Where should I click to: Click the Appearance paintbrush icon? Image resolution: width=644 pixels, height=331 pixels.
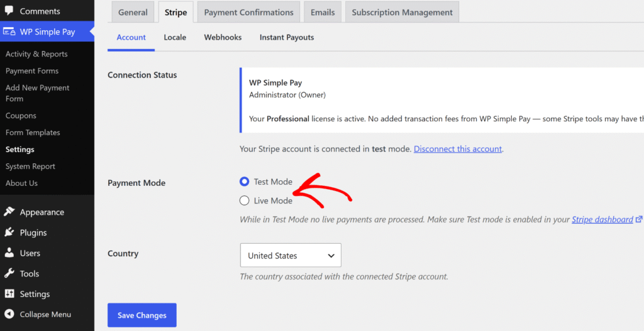click(x=9, y=212)
